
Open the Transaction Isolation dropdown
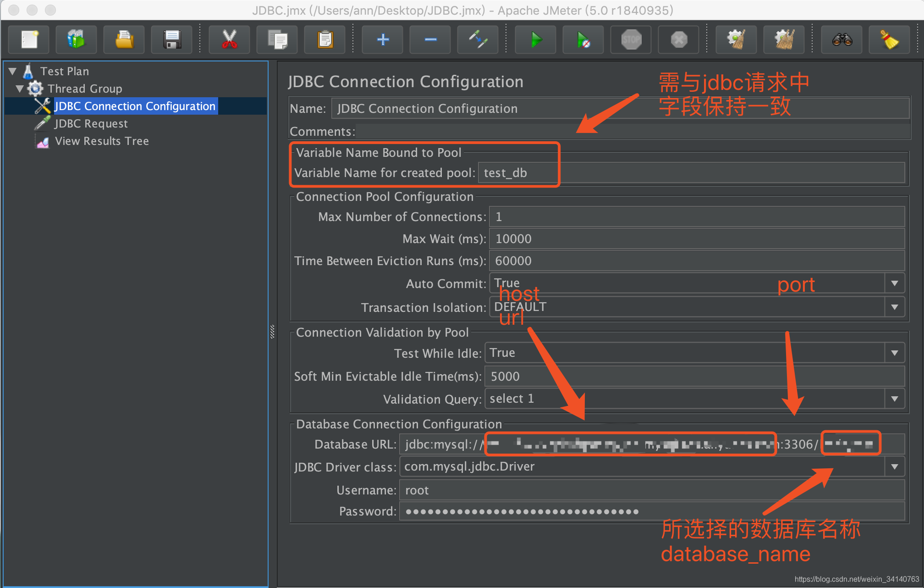pyautogui.click(x=895, y=307)
